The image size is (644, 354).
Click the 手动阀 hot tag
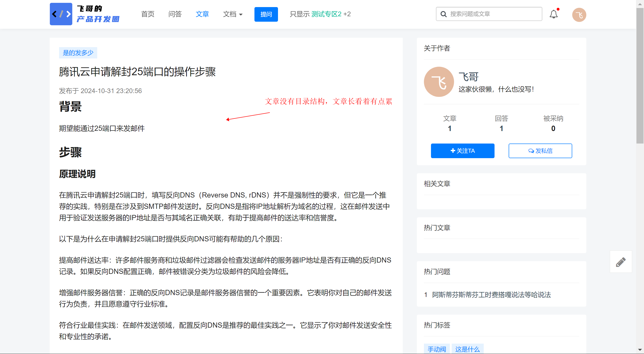[437, 349]
